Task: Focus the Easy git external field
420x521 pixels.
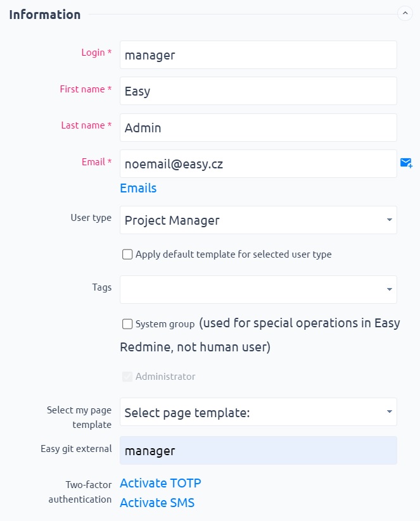Action: (x=258, y=451)
